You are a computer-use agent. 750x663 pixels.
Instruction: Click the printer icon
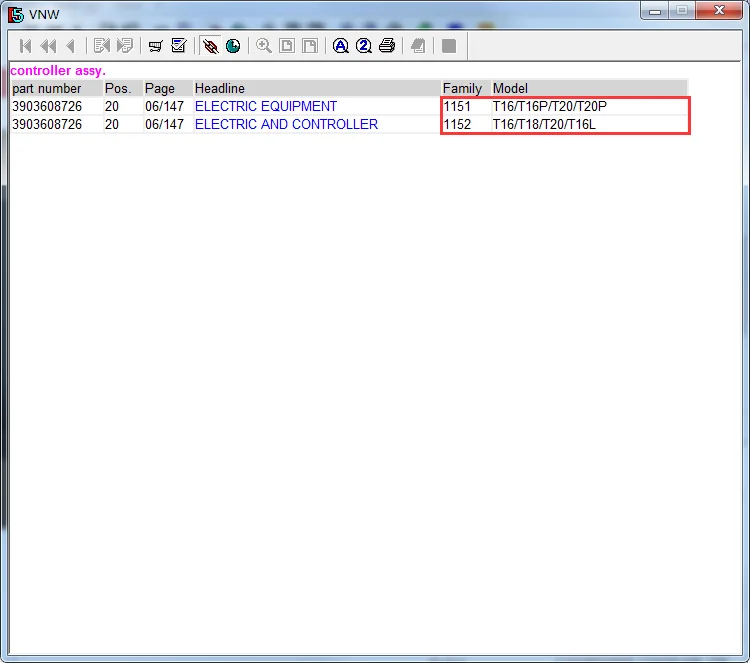(387, 46)
